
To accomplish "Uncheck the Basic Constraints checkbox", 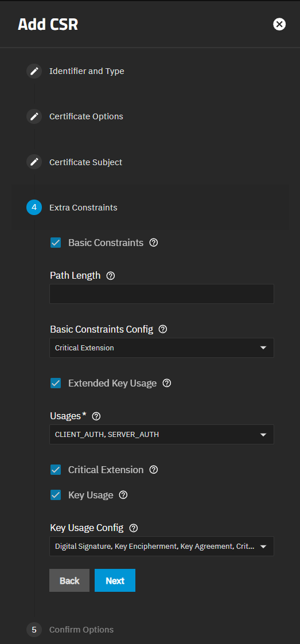I will point(56,243).
